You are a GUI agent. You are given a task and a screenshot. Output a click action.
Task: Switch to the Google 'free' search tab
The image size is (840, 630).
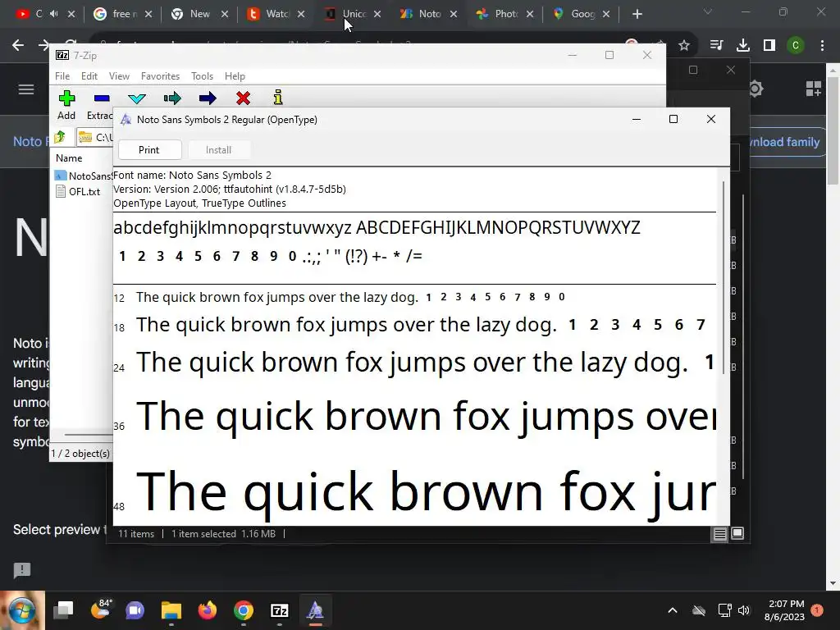122,14
